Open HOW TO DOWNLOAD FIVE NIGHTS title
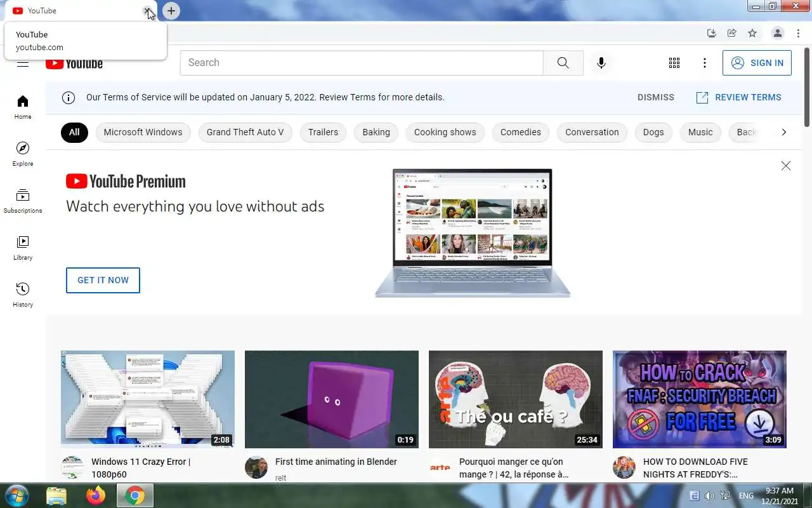Image resolution: width=812 pixels, height=508 pixels. coord(695,468)
